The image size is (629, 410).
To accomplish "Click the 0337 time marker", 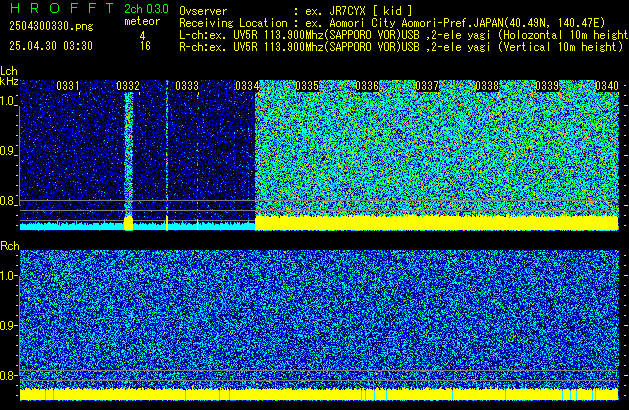I will coord(427,86).
